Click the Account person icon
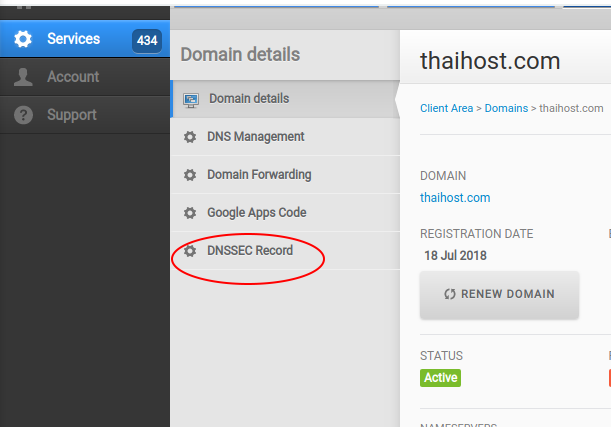 click(x=24, y=77)
